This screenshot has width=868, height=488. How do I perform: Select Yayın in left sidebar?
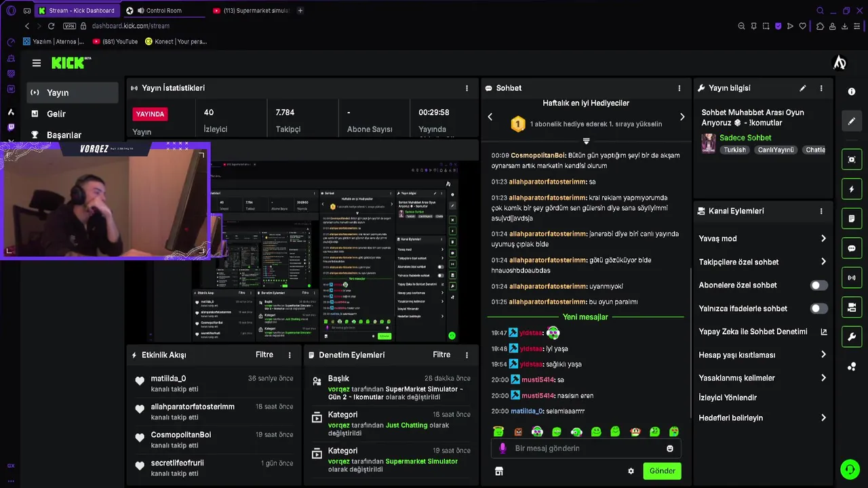[73, 93]
